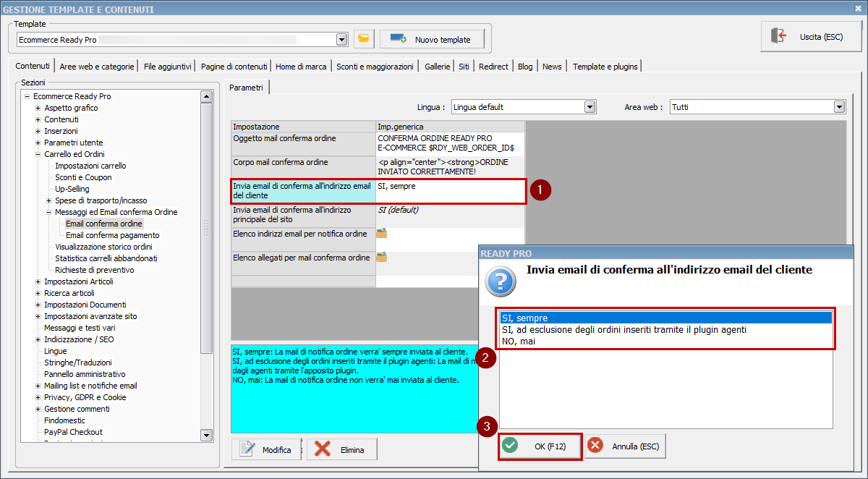Switch to the Aree web e categorie tab
The height and width of the screenshot is (479, 868).
tap(97, 66)
